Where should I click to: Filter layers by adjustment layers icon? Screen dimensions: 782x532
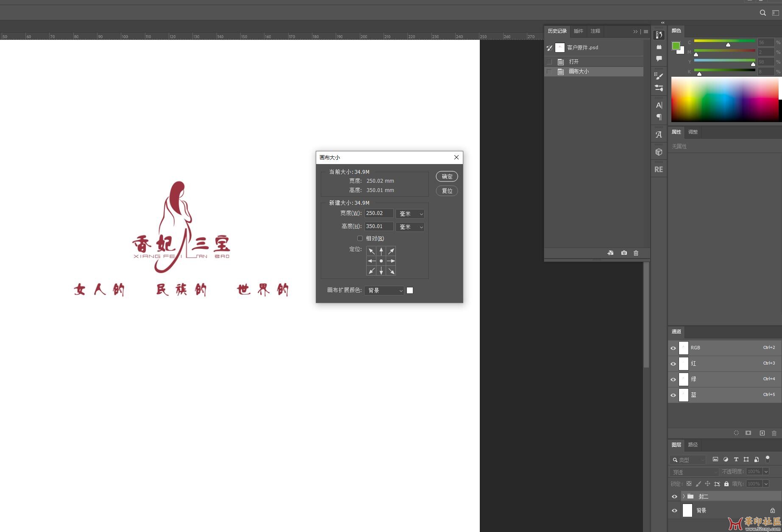tap(726, 459)
